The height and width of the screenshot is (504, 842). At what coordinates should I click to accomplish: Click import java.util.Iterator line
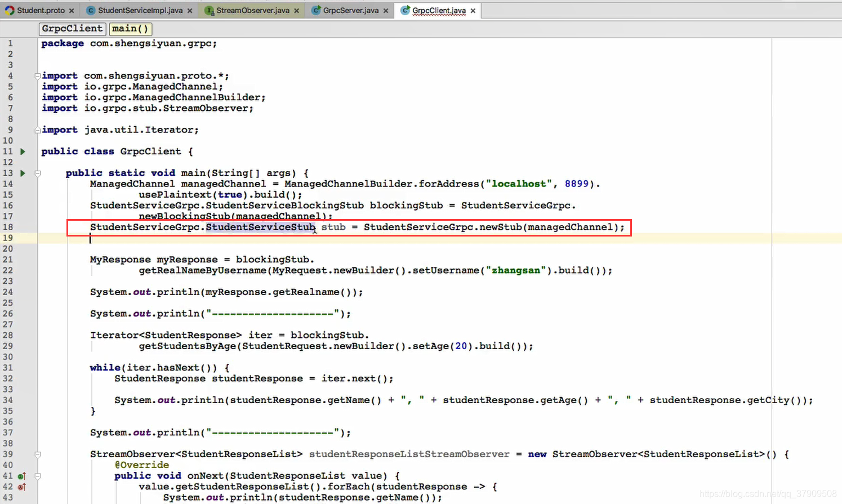pyautogui.click(x=120, y=130)
